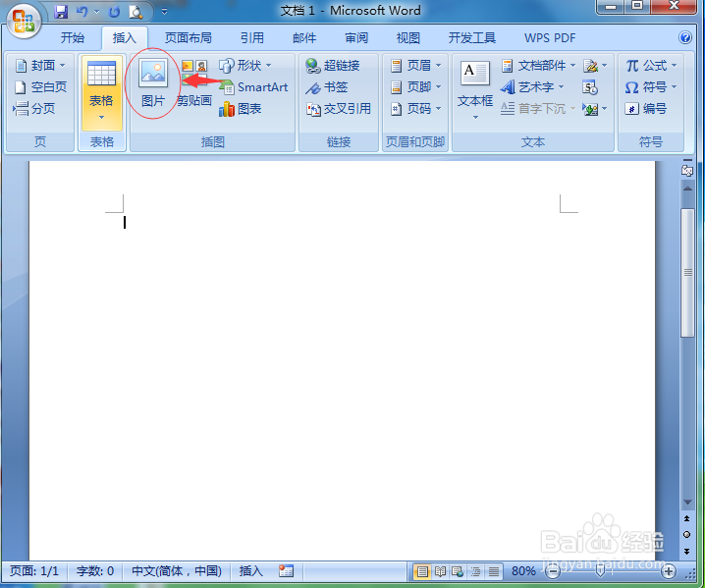
Task: Expand the 页脚 footer dropdown
Action: tap(416, 86)
